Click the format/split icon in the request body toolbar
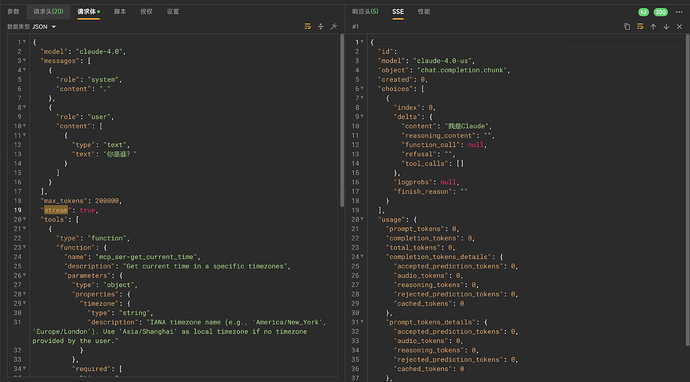This screenshot has height=382, width=690. [x=321, y=26]
